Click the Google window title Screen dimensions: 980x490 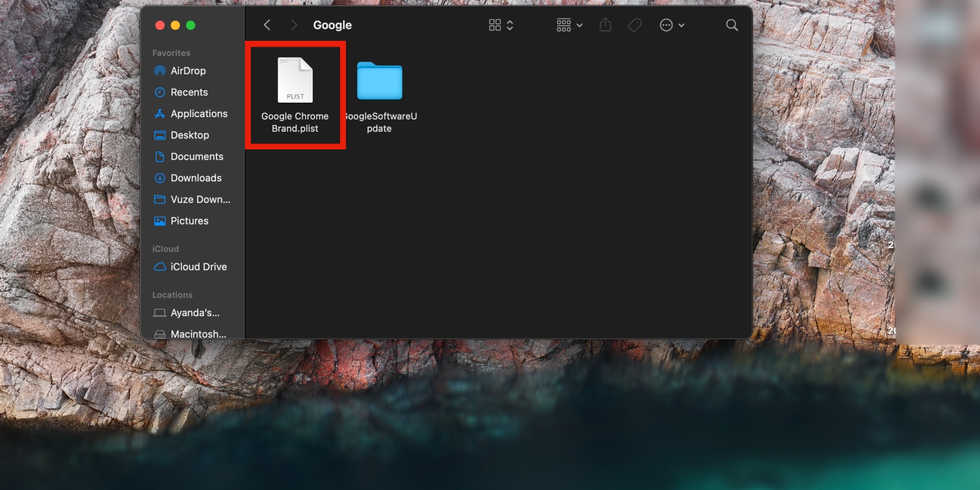click(332, 25)
